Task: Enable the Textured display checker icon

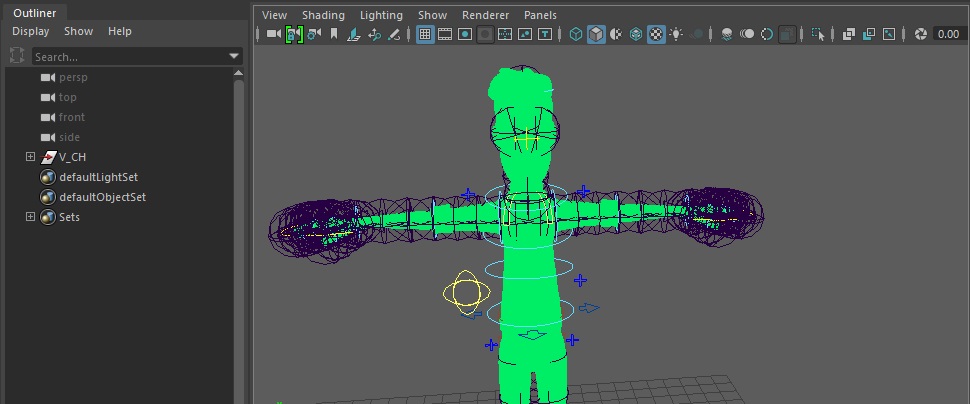Action: pos(656,34)
